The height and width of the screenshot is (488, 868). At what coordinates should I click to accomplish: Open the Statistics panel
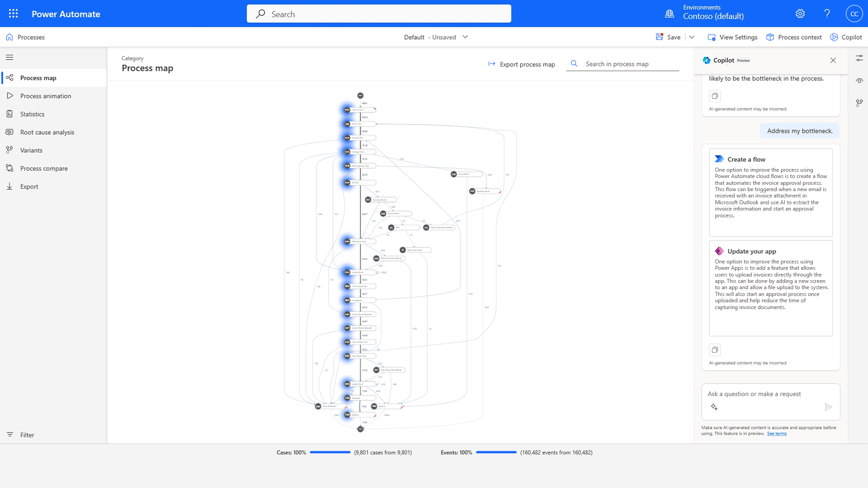[x=32, y=114]
